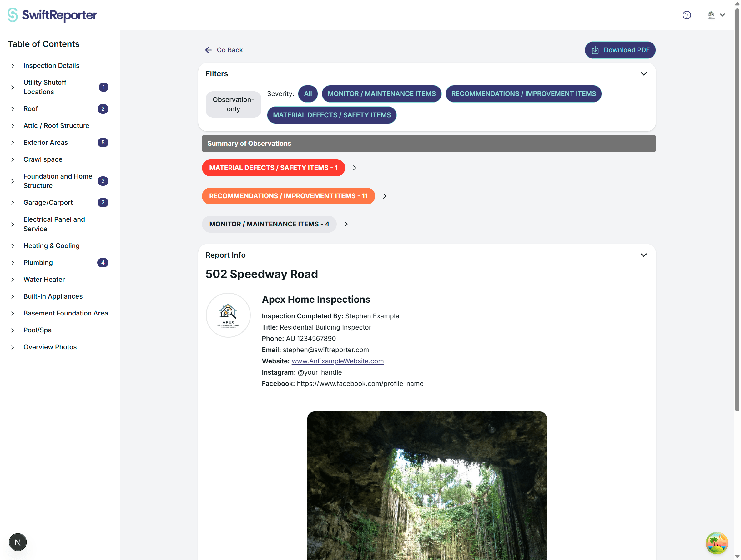Select Heating & Cooling section
Screen dimensions: 741x560
point(52,246)
